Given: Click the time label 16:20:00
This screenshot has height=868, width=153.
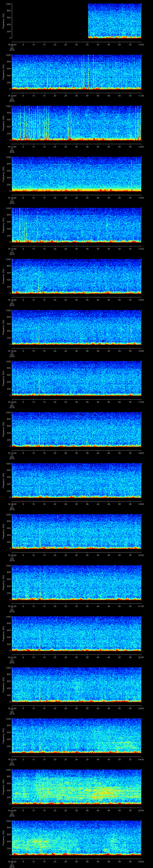Looking at the screenshot, I should click(12, 606).
